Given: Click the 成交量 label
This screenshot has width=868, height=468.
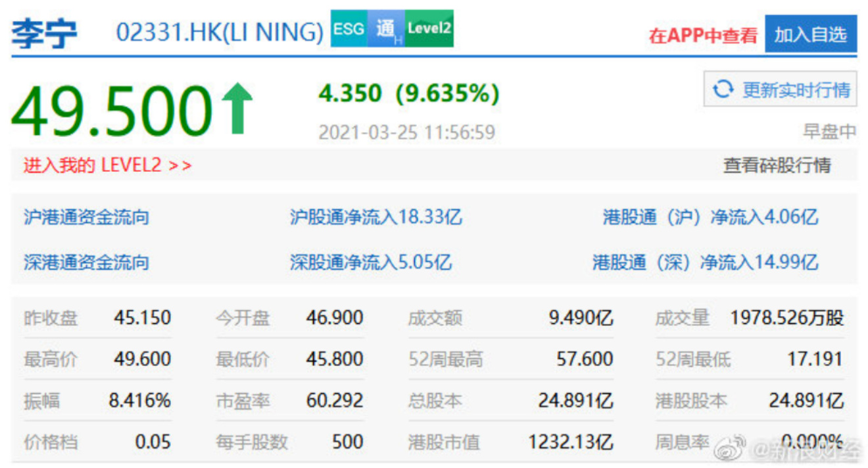Looking at the screenshot, I should 683,319.
